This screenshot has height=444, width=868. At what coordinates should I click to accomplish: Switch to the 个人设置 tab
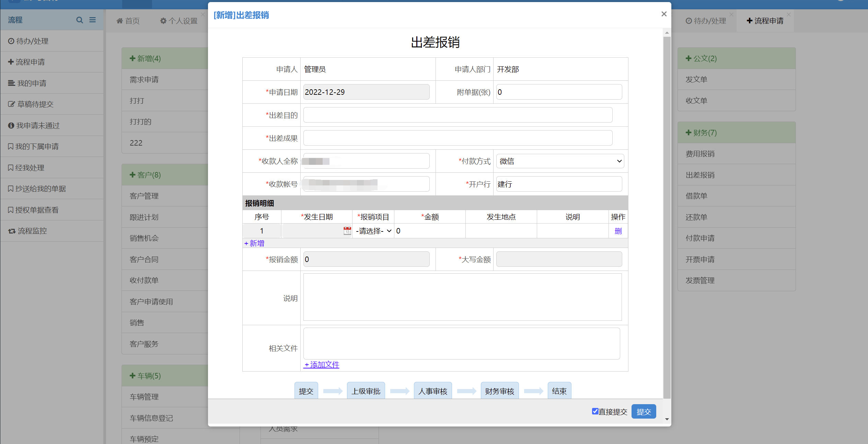click(x=179, y=21)
